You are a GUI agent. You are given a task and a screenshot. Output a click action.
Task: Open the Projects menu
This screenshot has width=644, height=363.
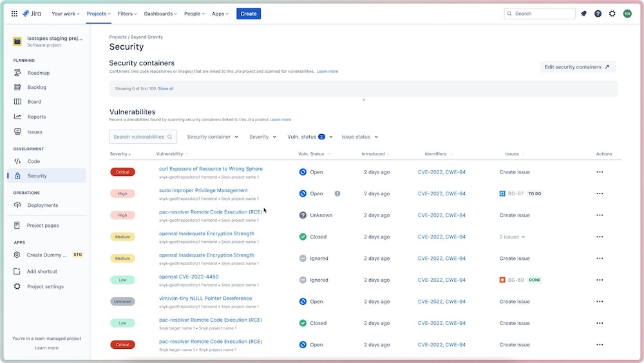coord(99,14)
